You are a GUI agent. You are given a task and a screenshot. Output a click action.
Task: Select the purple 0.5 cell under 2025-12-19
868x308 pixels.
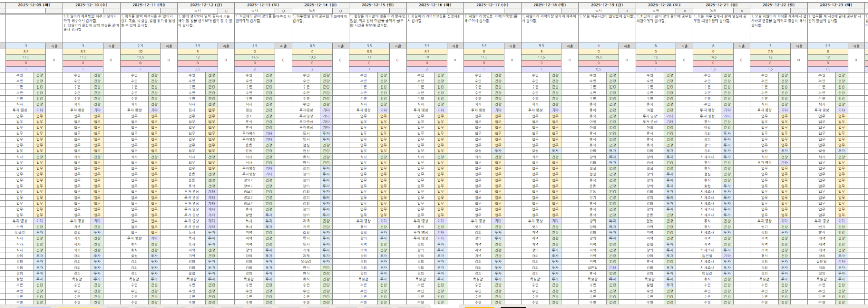pos(599,69)
